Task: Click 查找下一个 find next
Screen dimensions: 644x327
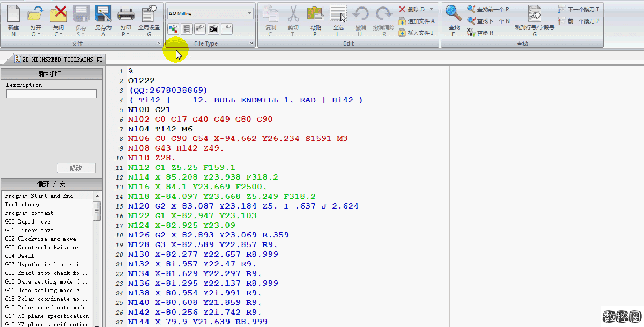Action: (488, 21)
